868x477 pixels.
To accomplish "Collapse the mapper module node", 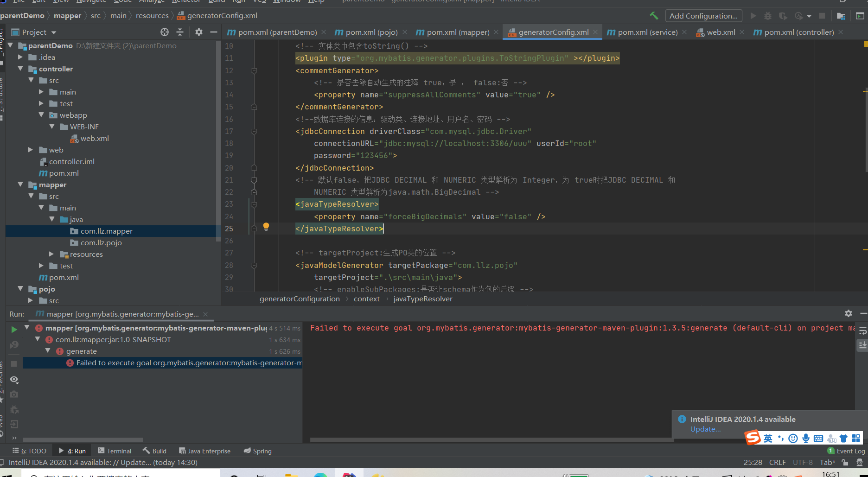I will point(20,184).
